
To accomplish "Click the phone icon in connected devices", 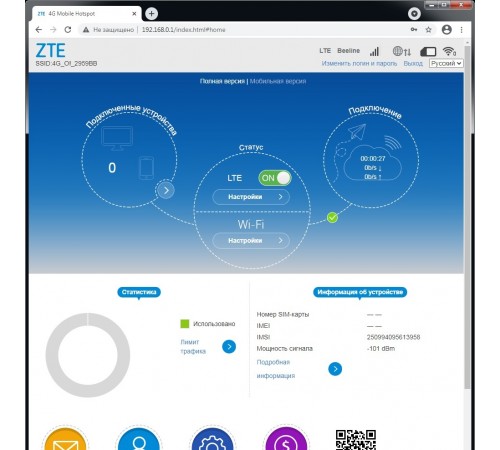I will click(146, 168).
